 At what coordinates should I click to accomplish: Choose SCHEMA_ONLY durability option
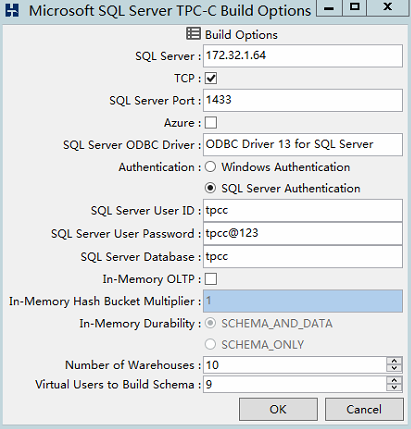click(x=210, y=344)
